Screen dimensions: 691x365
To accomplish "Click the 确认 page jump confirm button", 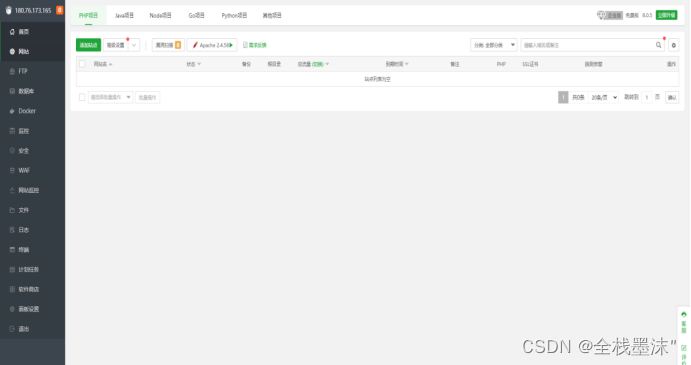I will pos(672,97).
